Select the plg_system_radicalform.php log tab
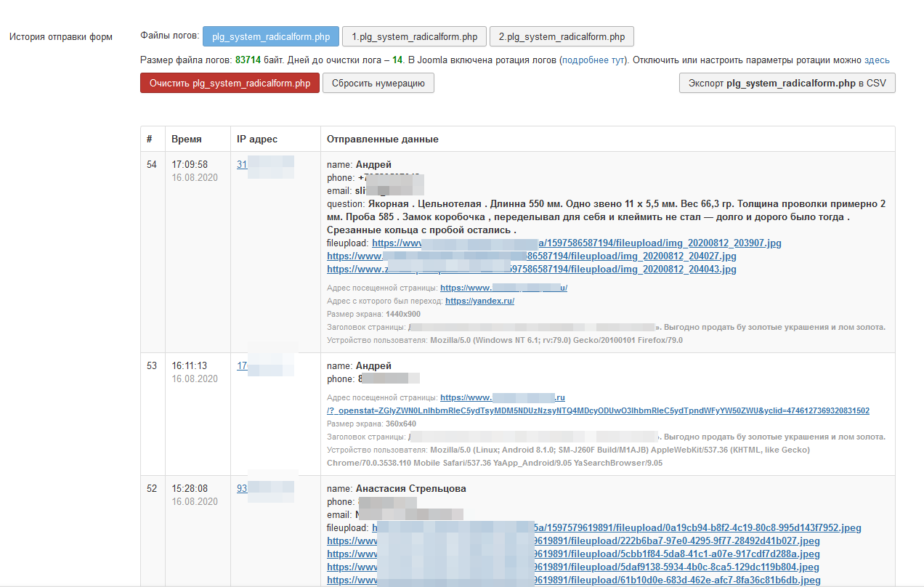 [x=270, y=36]
